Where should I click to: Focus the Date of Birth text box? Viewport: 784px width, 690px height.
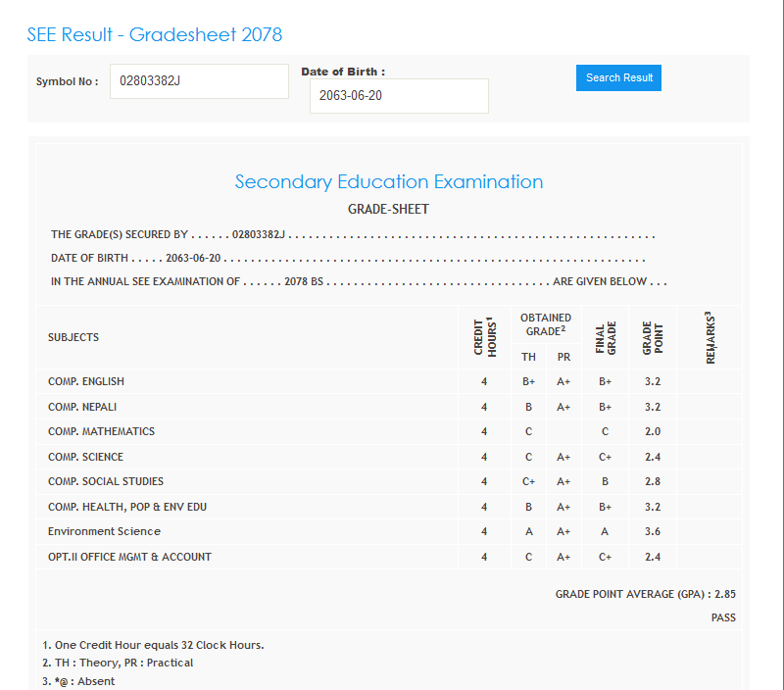[399, 96]
